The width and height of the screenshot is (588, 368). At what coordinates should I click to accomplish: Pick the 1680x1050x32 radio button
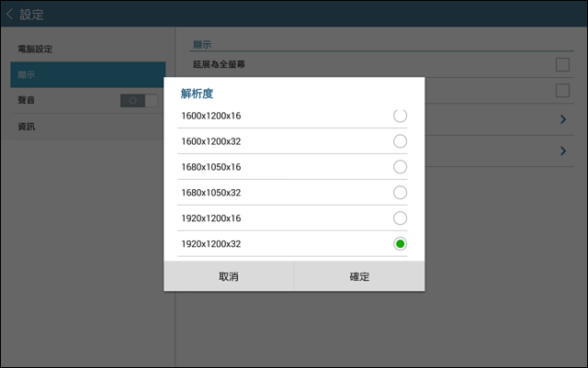pos(400,193)
